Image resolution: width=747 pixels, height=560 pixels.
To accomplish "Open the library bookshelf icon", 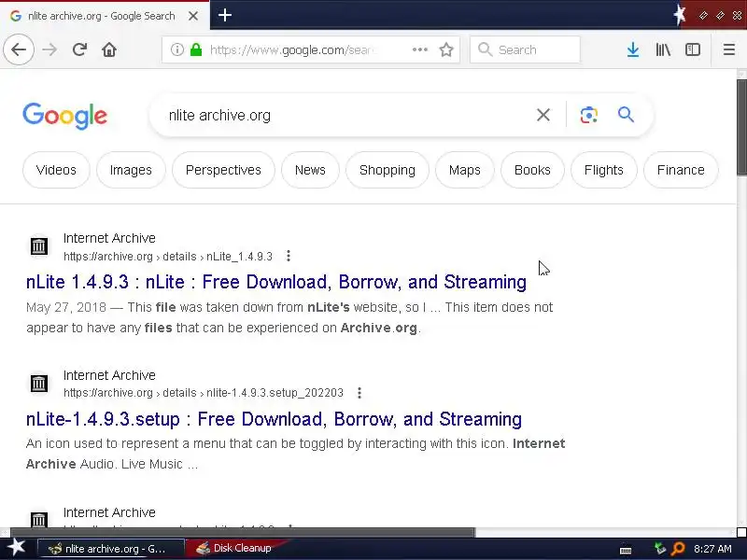I will pos(663,49).
